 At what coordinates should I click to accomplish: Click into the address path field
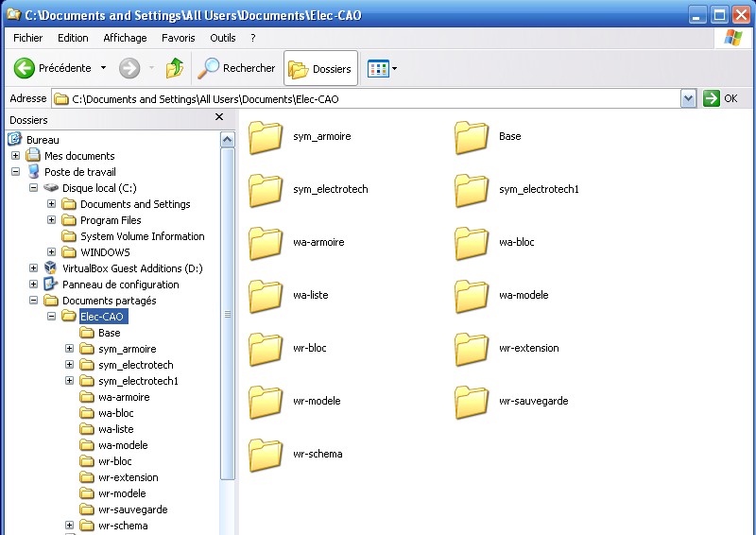369,98
